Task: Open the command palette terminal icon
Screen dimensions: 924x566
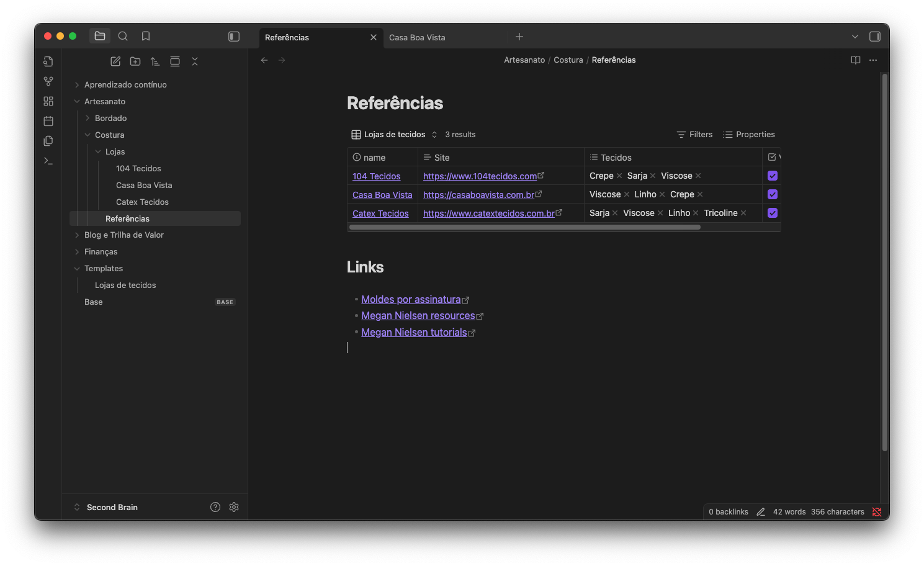Action: (x=48, y=161)
